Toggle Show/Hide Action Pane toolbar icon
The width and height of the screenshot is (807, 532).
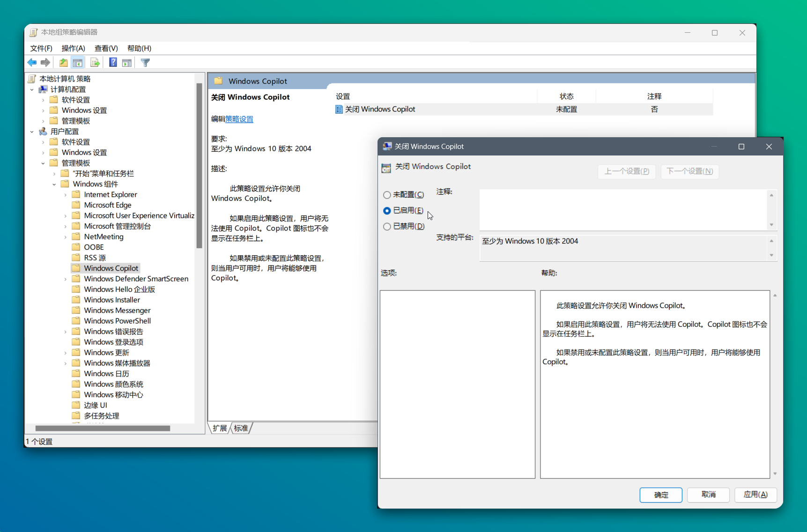pos(127,63)
